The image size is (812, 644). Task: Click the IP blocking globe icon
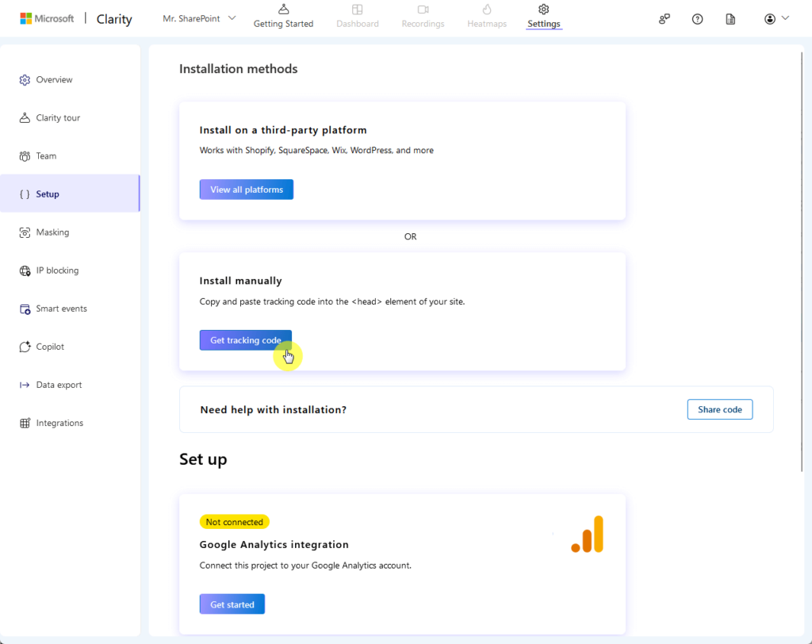click(x=25, y=270)
